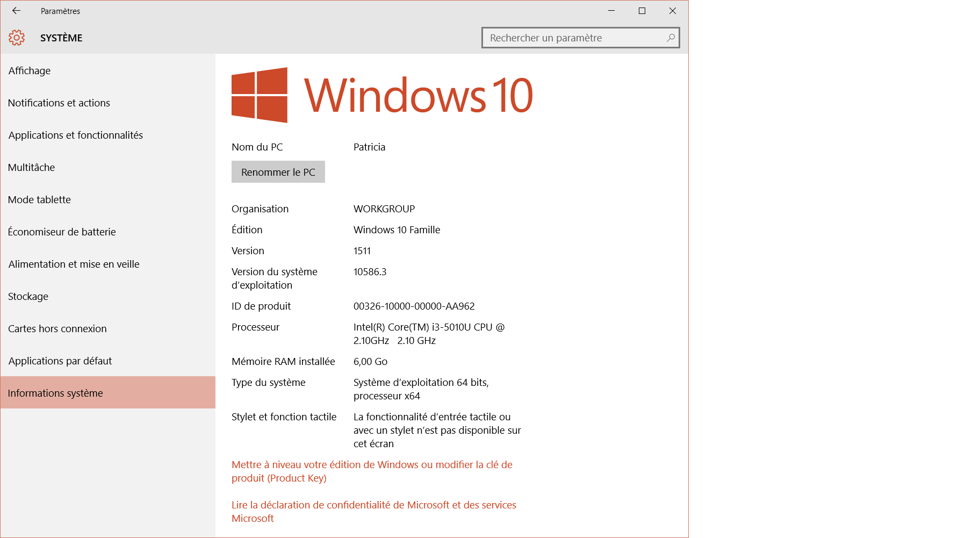
Task: Click the WORKGROUP organisation value
Action: point(384,209)
